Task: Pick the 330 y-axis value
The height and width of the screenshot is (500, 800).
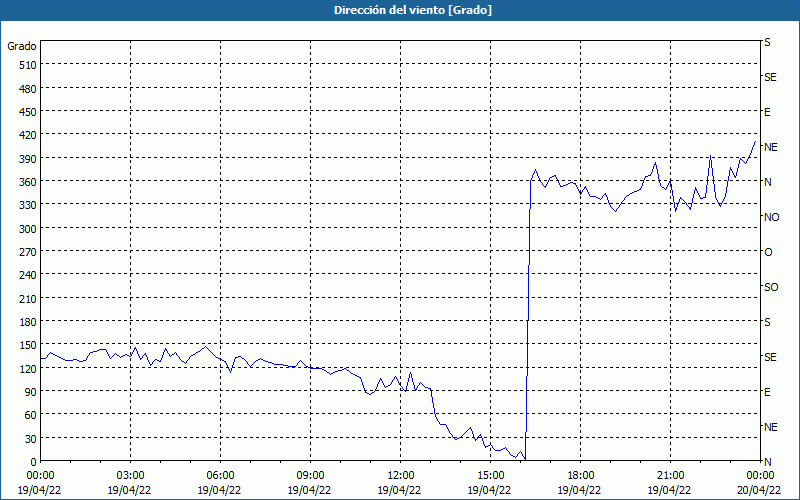Action: coord(28,205)
